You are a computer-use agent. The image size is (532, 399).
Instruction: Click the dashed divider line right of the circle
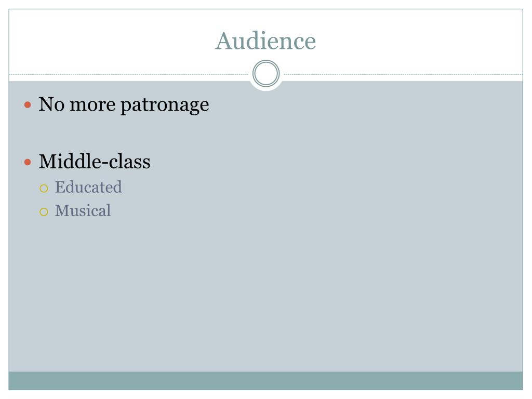coord(403,74)
